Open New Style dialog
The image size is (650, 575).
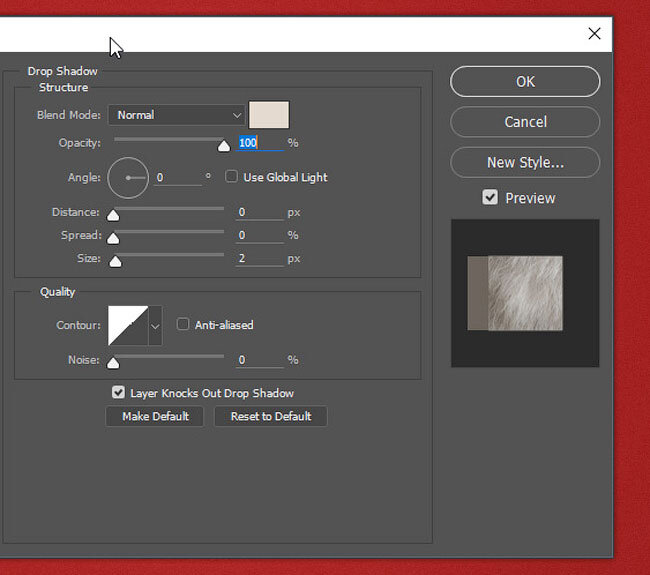point(525,163)
